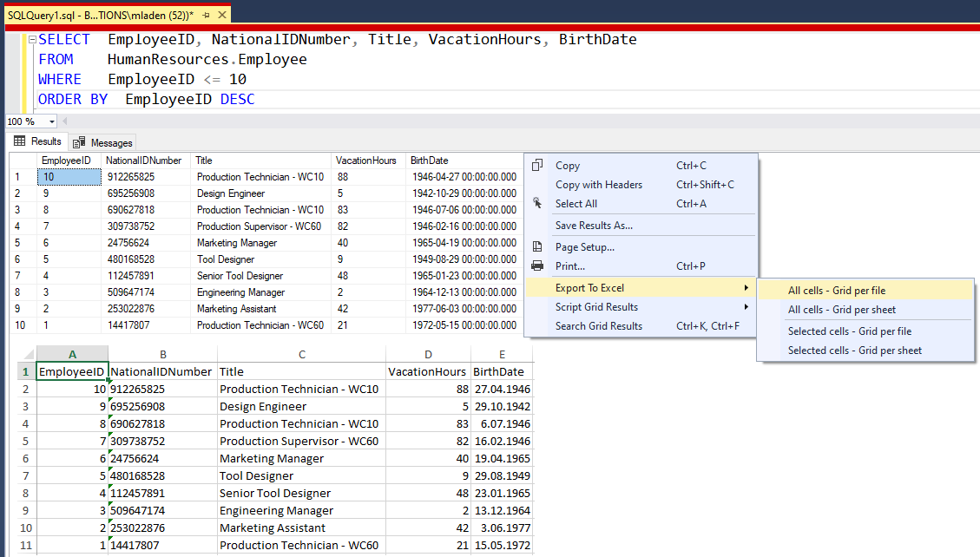
Task: Select Excel column A header
Action: (73, 354)
